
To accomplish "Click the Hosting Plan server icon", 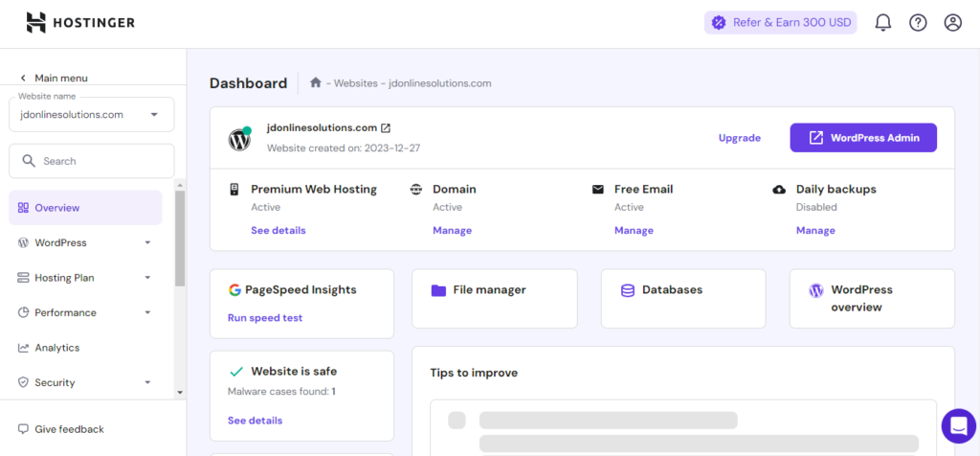I will (x=23, y=278).
